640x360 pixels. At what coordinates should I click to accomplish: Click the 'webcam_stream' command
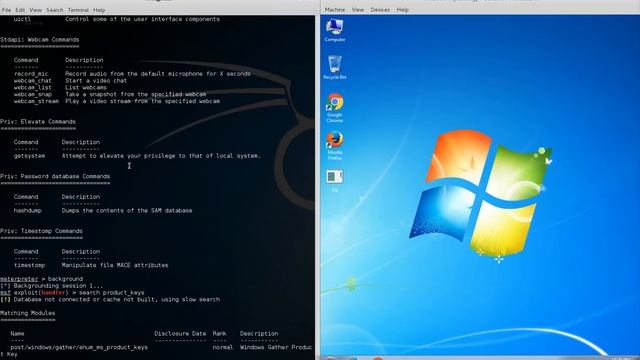[x=36, y=101]
